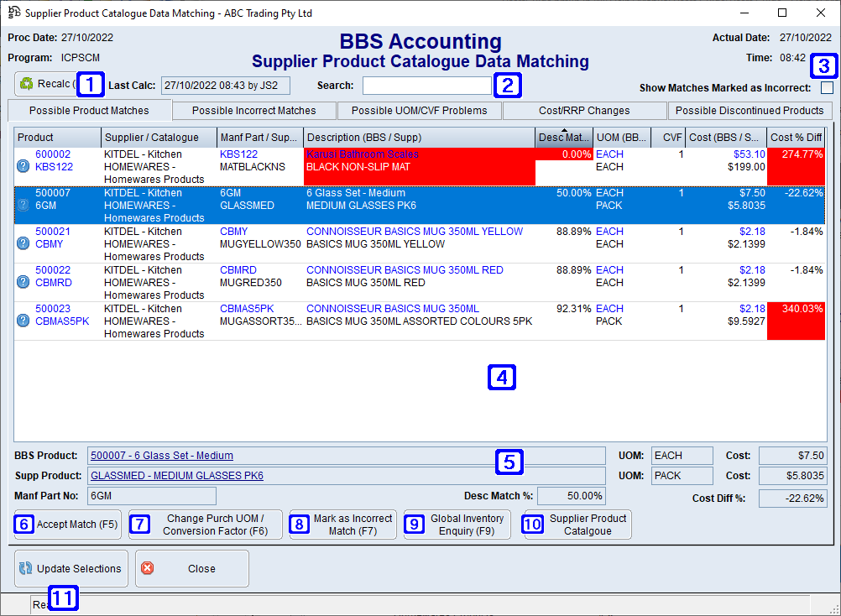Click the Recalc refresh icon
Viewport: 841px width, 616px height.
click(27, 84)
